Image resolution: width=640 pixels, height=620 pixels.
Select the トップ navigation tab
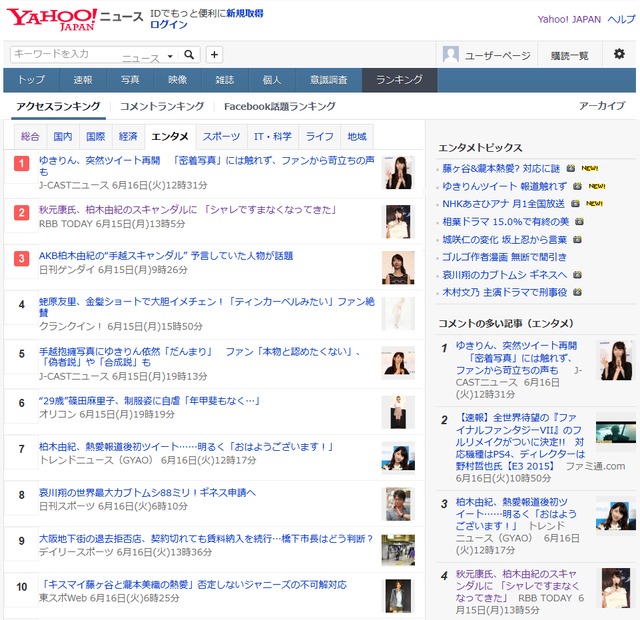tap(31, 80)
